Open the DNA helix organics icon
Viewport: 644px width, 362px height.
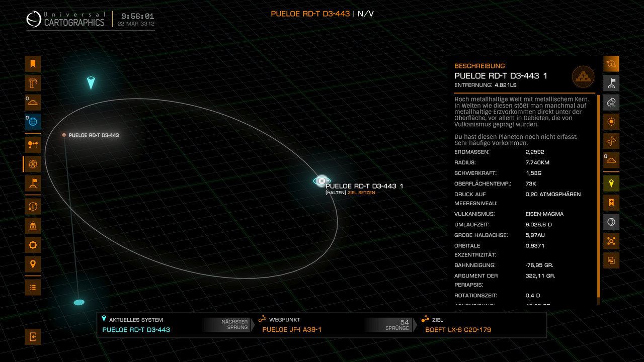(x=611, y=141)
